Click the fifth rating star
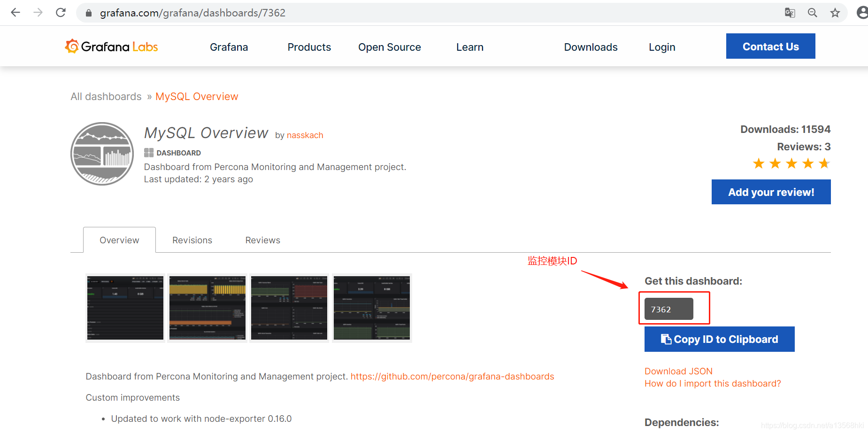This screenshot has height=434, width=868. point(824,163)
